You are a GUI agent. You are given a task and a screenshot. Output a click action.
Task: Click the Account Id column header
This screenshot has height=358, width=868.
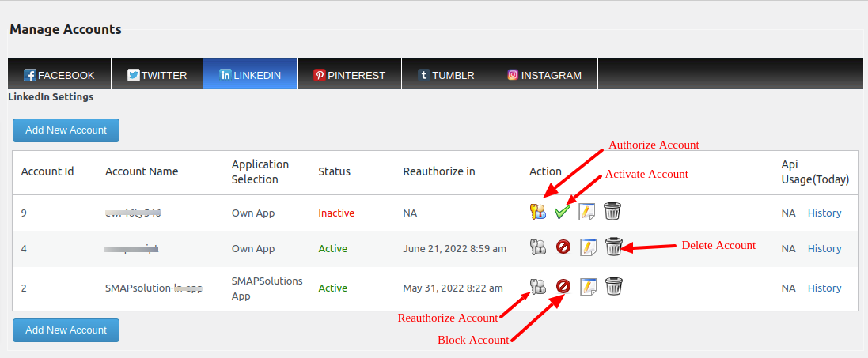click(47, 171)
